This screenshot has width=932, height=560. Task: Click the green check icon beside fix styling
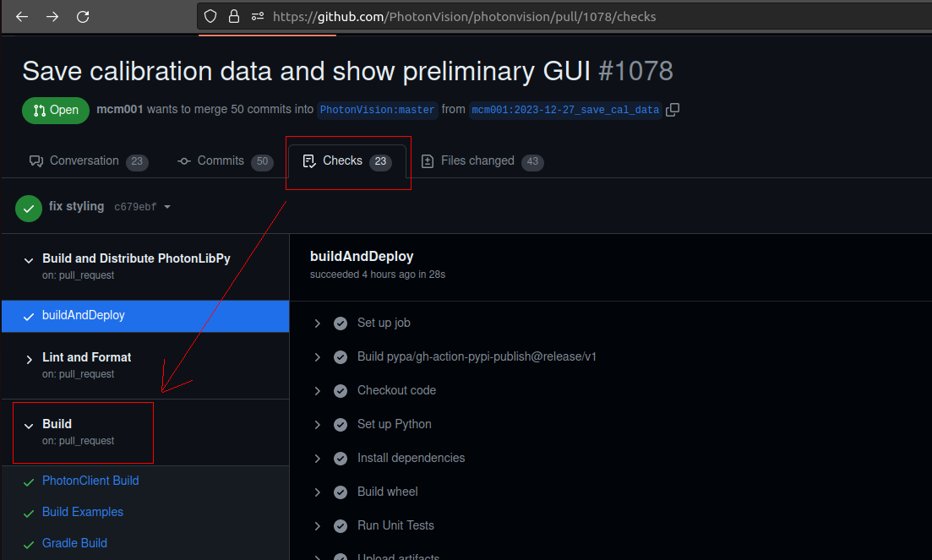click(28, 208)
